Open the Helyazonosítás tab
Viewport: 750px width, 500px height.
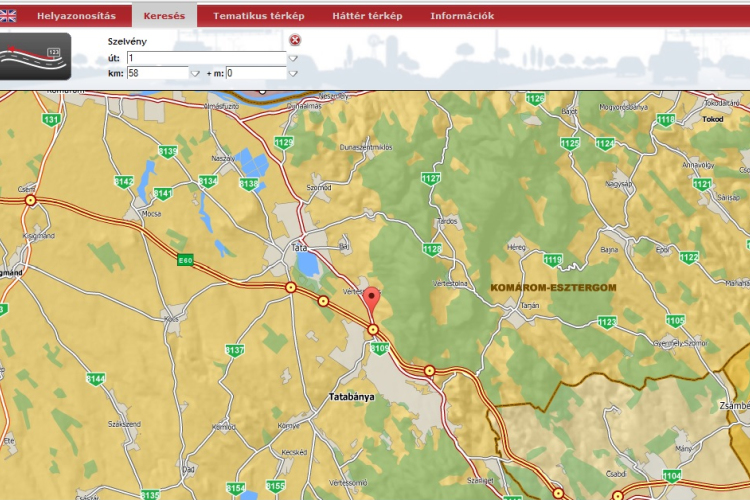[76, 16]
